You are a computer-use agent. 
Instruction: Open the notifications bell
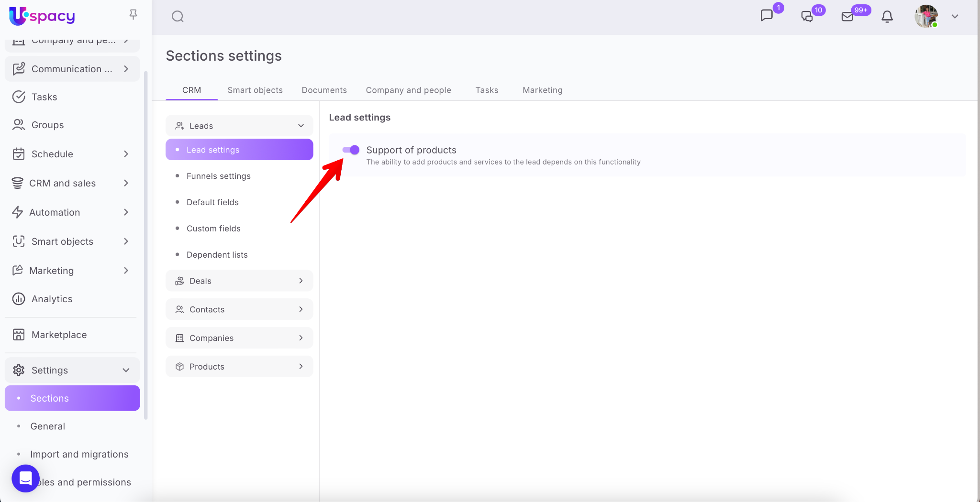coord(887,17)
